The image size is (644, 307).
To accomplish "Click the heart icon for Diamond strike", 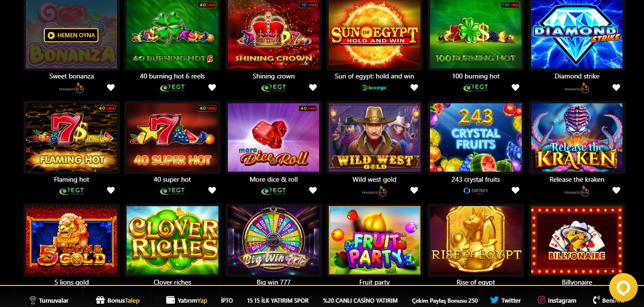I will click(x=616, y=88).
